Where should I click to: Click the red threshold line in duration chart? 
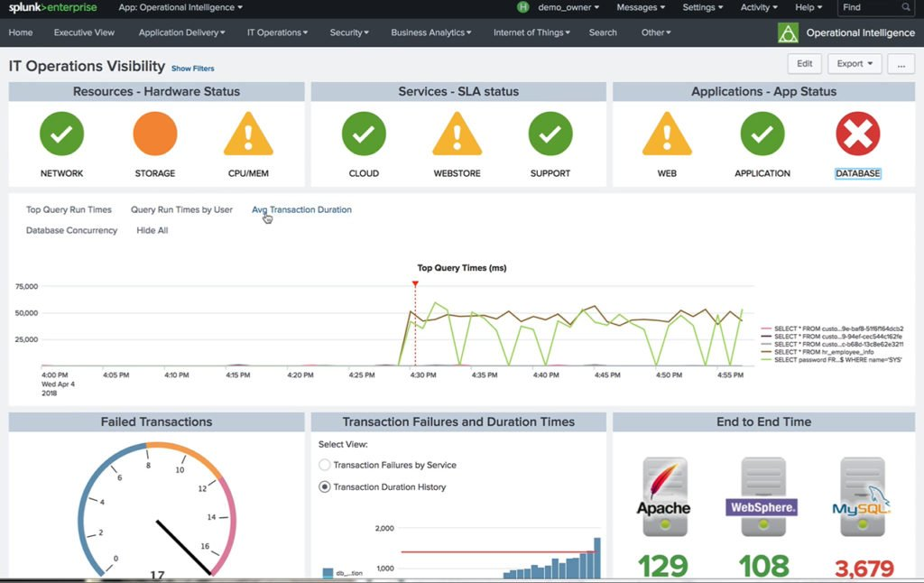tap(500, 552)
